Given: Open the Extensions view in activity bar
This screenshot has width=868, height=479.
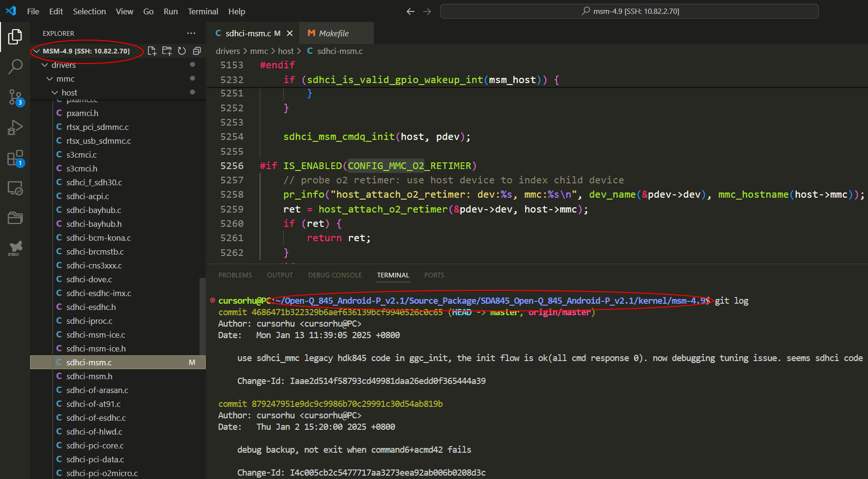Looking at the screenshot, I should (x=15, y=158).
